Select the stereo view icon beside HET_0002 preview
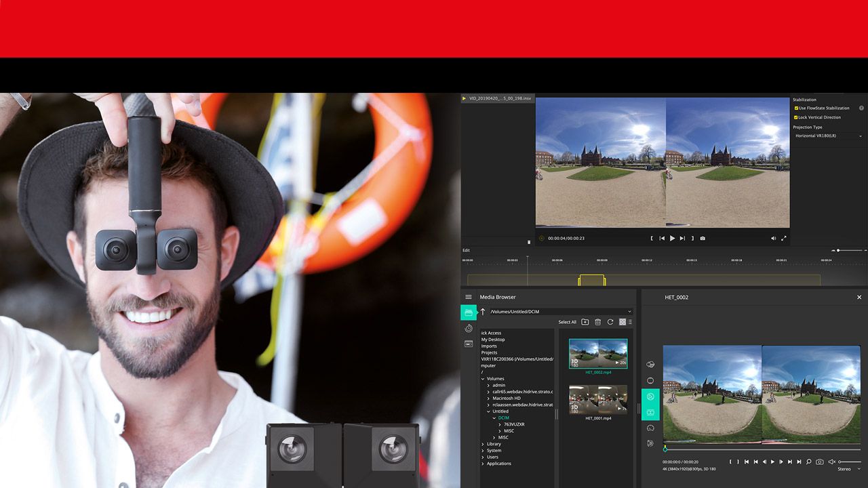868x488 pixels. coord(650,413)
